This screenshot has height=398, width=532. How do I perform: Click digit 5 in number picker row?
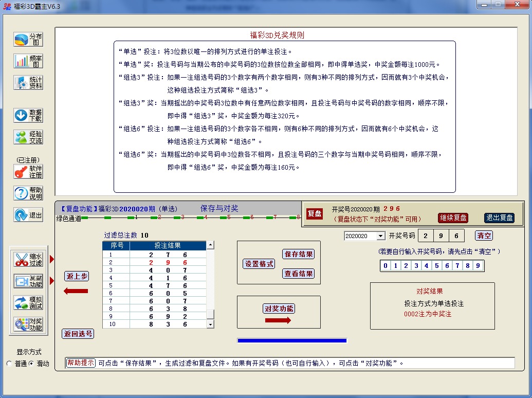click(436, 266)
